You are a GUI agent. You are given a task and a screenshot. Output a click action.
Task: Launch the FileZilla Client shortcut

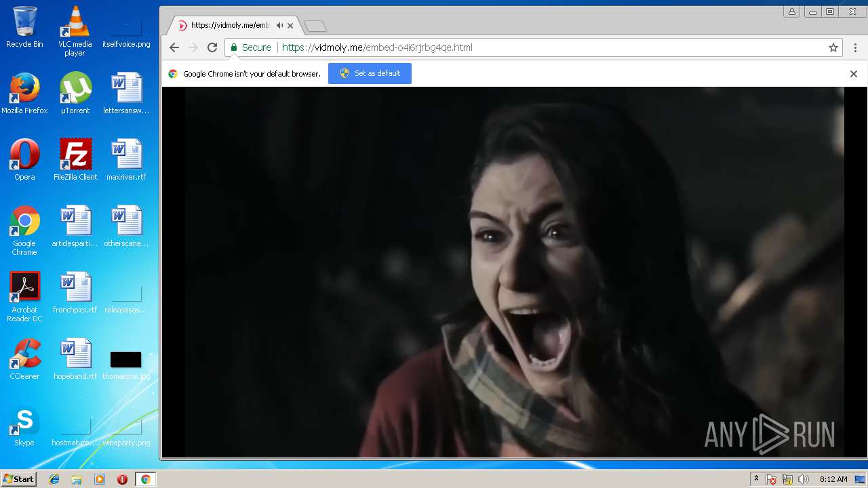(x=75, y=160)
